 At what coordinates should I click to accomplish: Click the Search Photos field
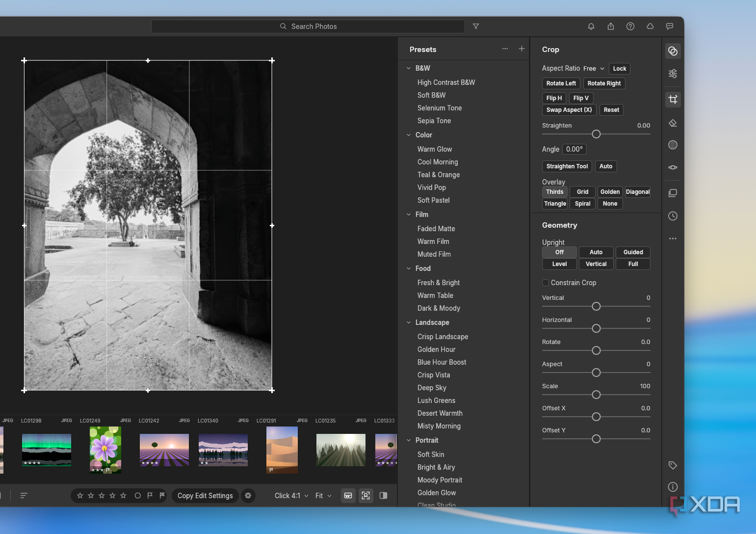(308, 27)
